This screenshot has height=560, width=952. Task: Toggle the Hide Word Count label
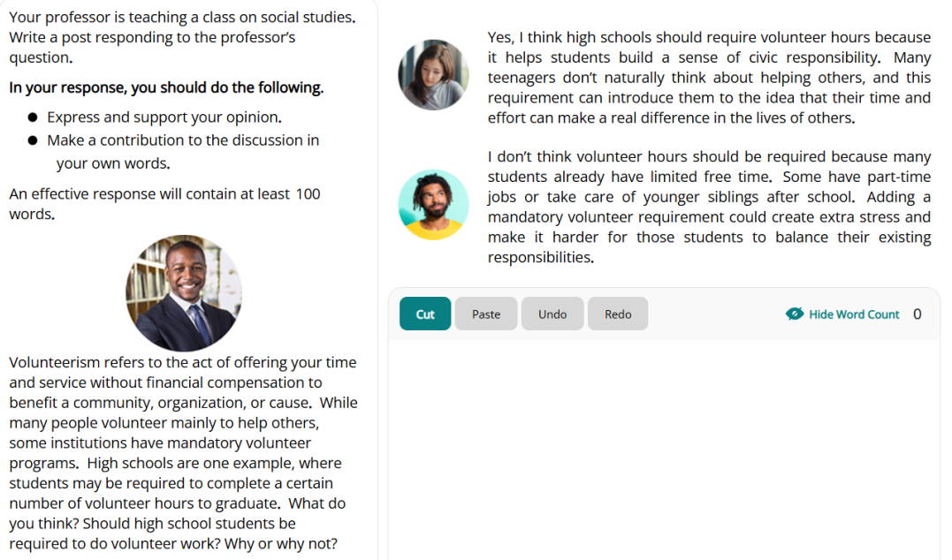pos(854,314)
